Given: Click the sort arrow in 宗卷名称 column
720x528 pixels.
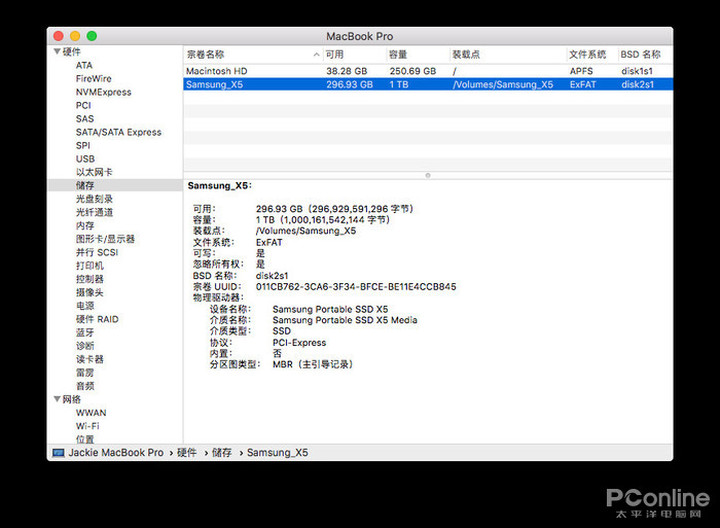Looking at the screenshot, I should point(316,55).
